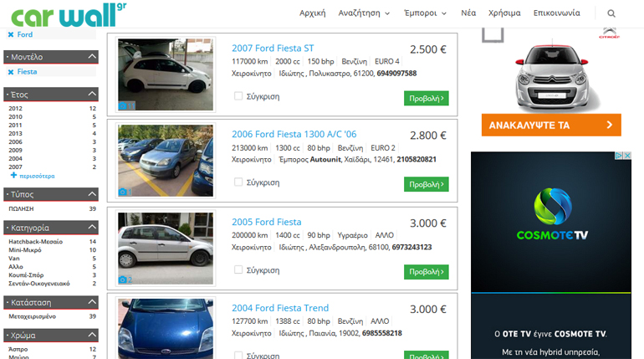Open light blue 2006 Fiesta thumbnail photo
Image resolution: width=644 pixels, height=359 pixels.
pyautogui.click(x=166, y=161)
